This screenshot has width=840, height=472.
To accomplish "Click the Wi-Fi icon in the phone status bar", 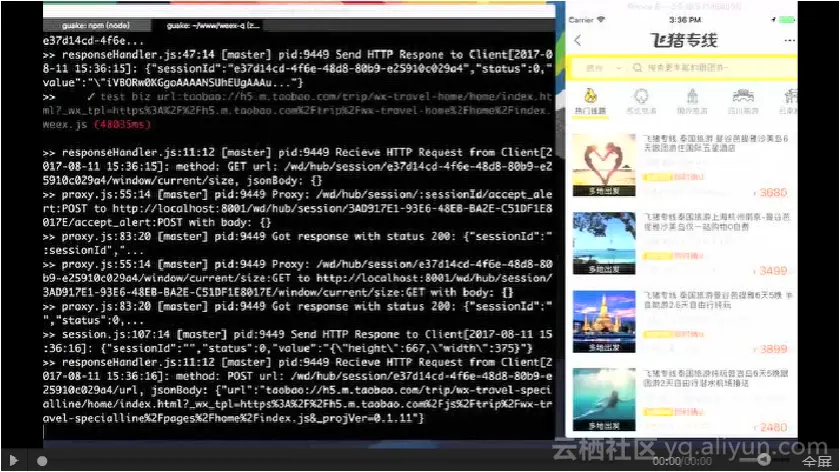I will point(601,19).
